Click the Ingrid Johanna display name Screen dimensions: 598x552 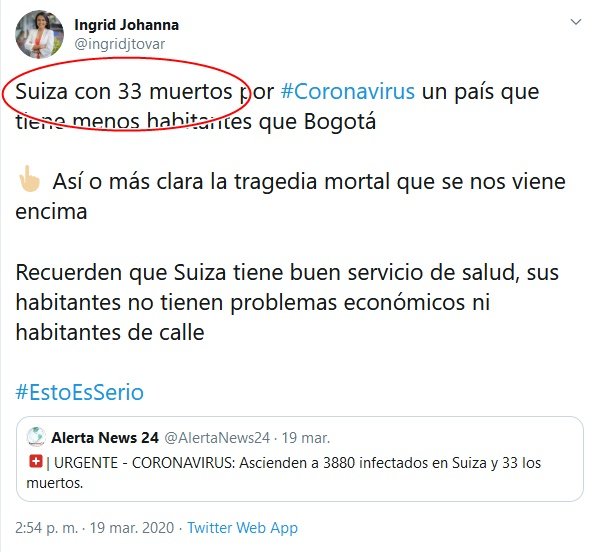[x=126, y=25]
